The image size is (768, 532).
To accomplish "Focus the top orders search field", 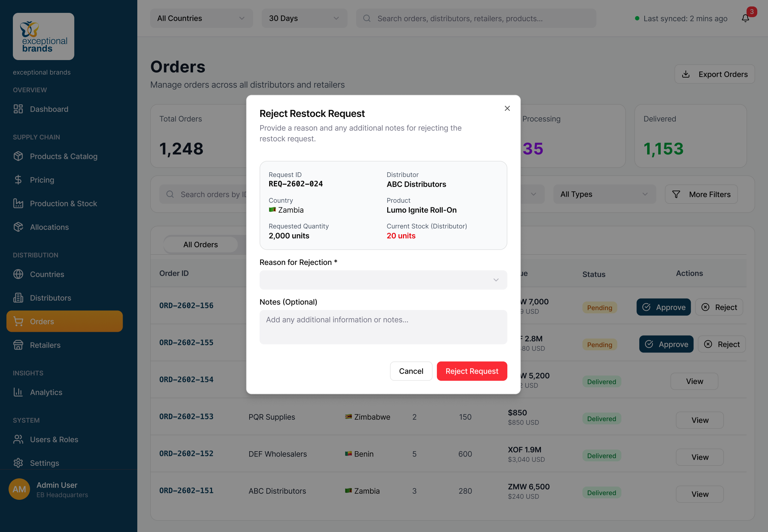I will click(x=476, y=18).
